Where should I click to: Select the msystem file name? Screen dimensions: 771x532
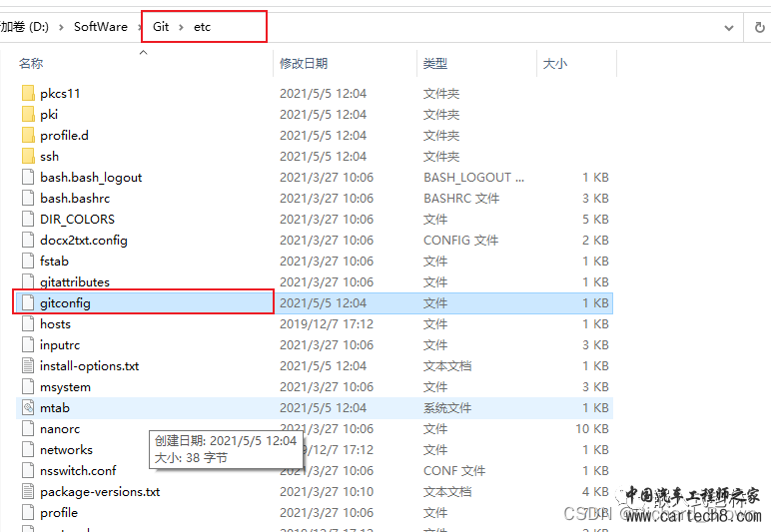click(65, 387)
